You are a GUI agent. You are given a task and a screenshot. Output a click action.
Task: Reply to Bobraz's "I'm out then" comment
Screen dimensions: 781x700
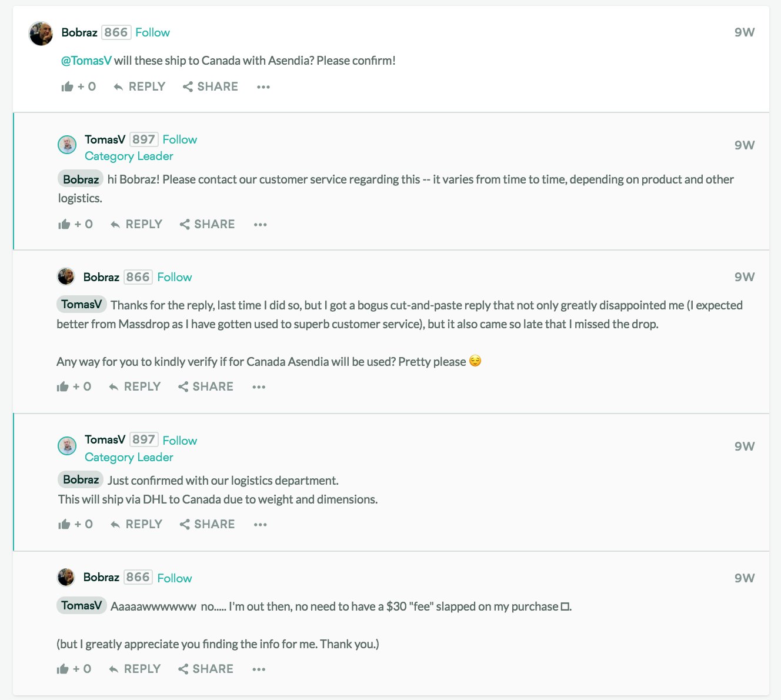135,669
